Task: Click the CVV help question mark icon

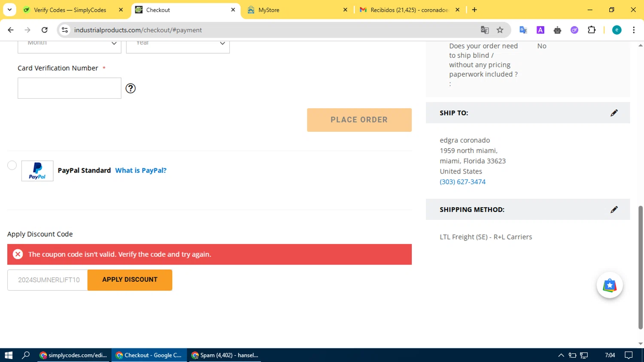Action: point(131,88)
